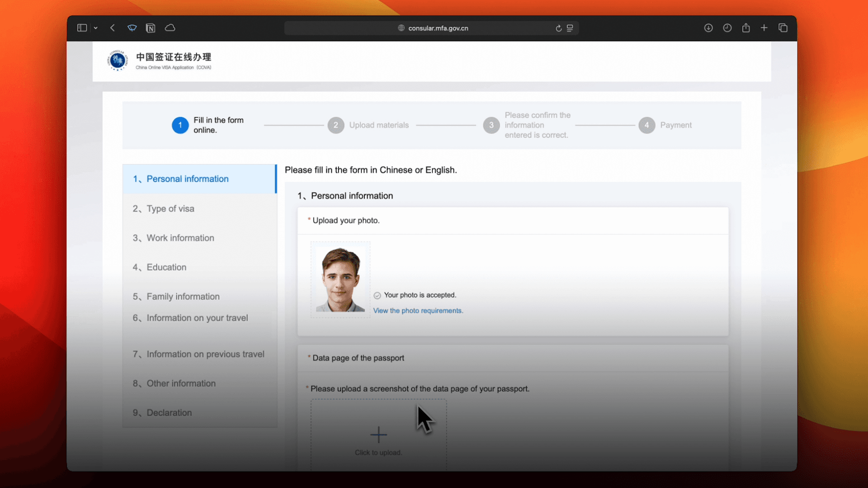Reload the page with refresh icon
The height and width of the screenshot is (488, 868).
coord(559,28)
